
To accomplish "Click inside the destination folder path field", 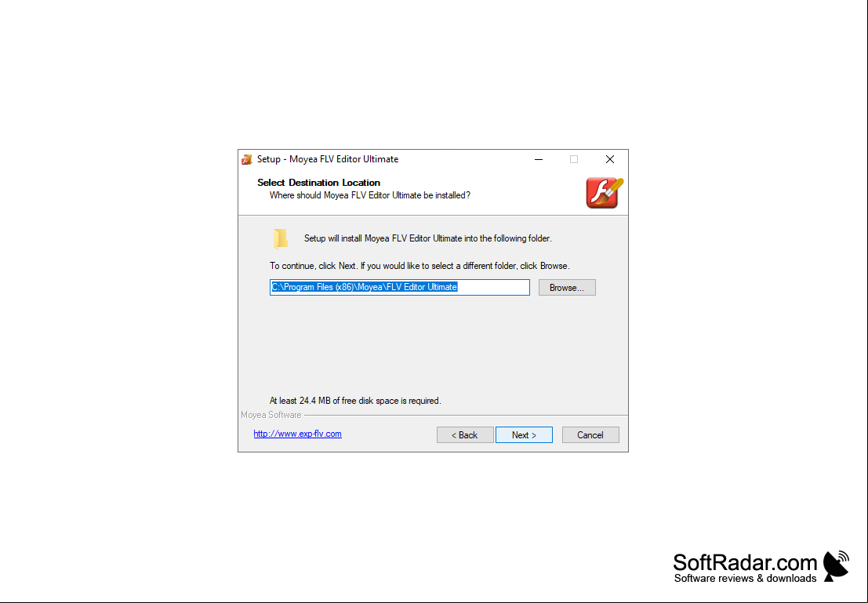I will coord(400,287).
